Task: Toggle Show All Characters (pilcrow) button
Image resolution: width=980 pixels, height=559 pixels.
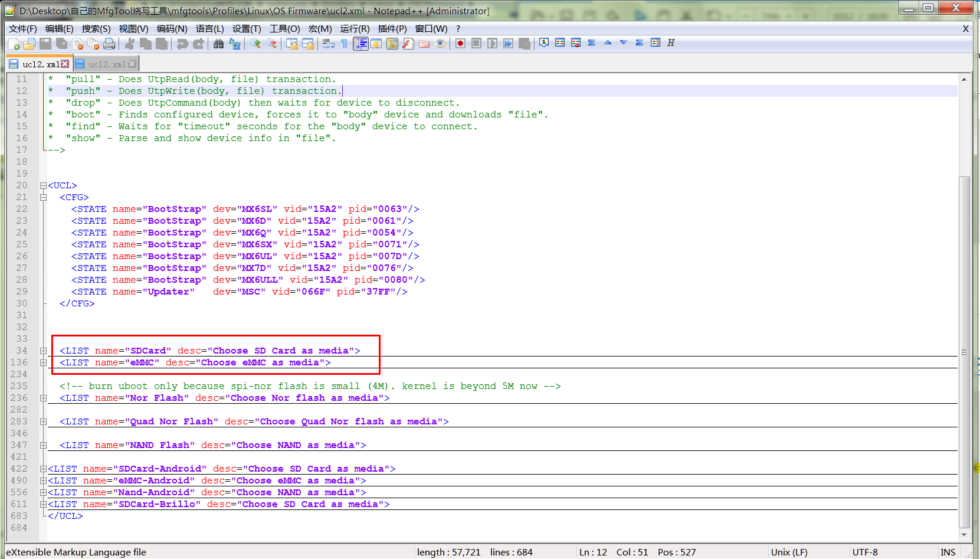Action: click(x=345, y=43)
